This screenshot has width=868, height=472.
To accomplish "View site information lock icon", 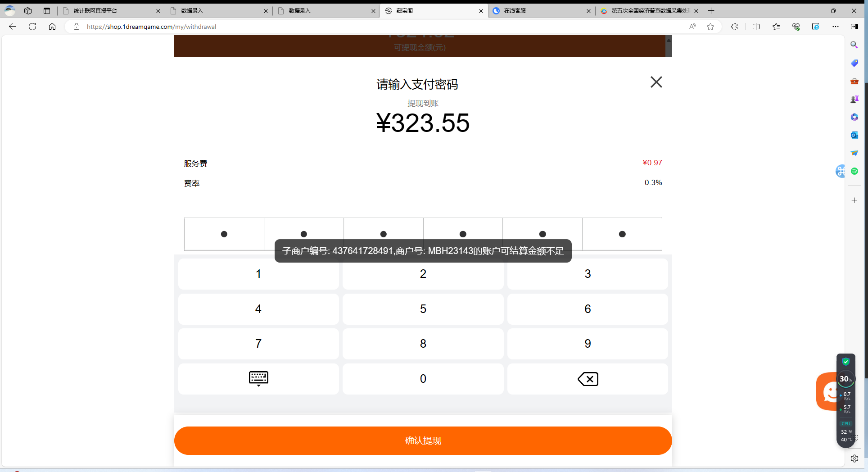I will [x=77, y=27].
